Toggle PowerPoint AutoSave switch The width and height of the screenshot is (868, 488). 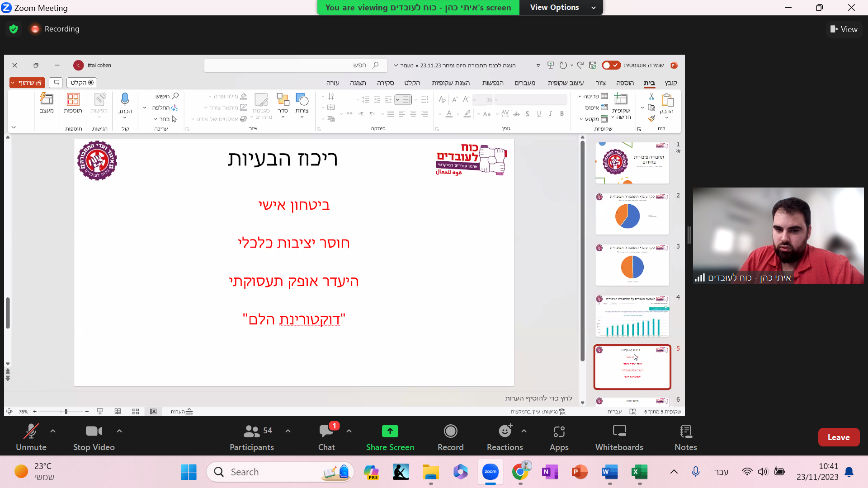tap(611, 65)
